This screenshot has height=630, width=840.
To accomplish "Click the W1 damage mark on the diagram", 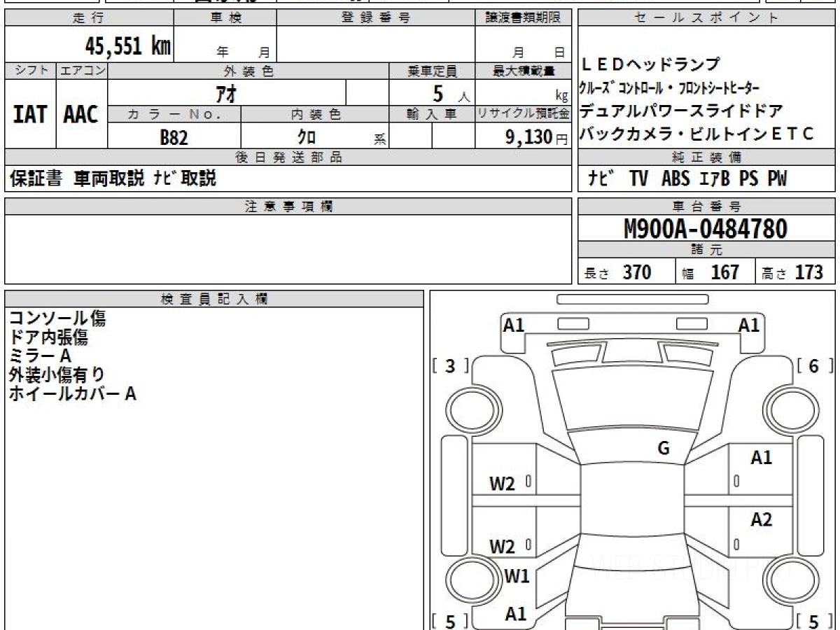I will (x=517, y=577).
